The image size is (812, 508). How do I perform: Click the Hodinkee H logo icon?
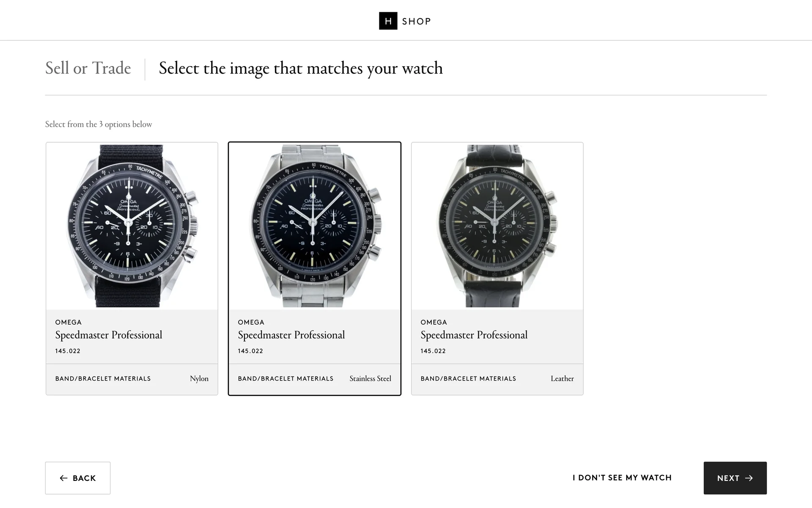(x=388, y=21)
